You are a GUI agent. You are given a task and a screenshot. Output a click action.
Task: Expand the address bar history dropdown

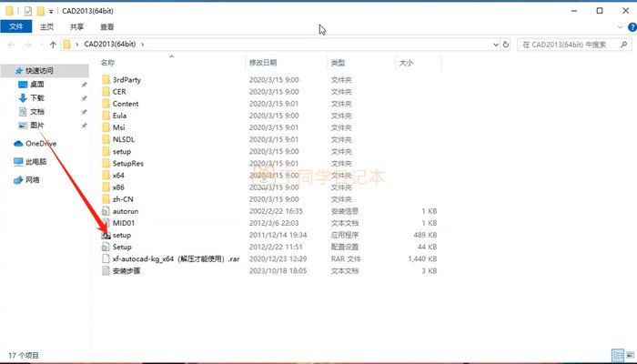pyautogui.click(x=496, y=45)
